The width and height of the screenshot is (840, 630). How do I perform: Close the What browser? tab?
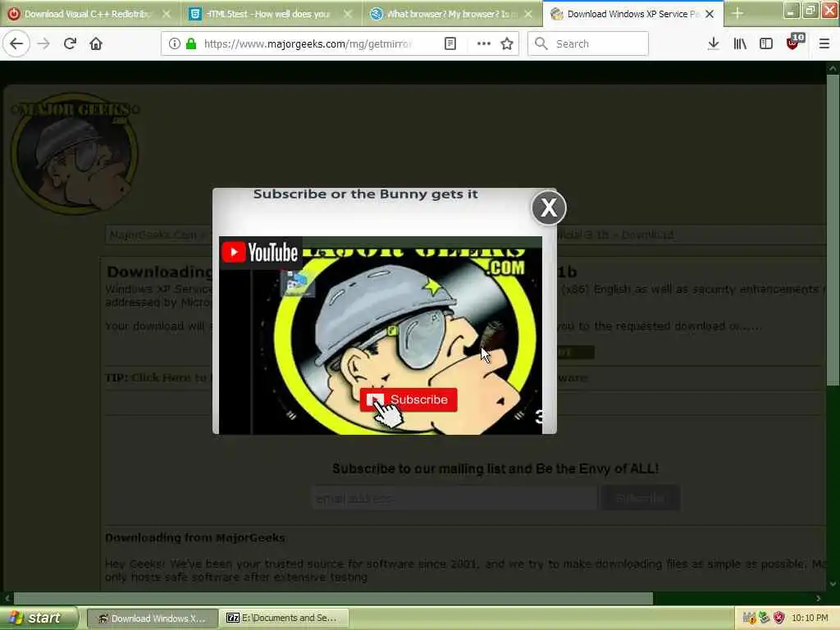528,14
